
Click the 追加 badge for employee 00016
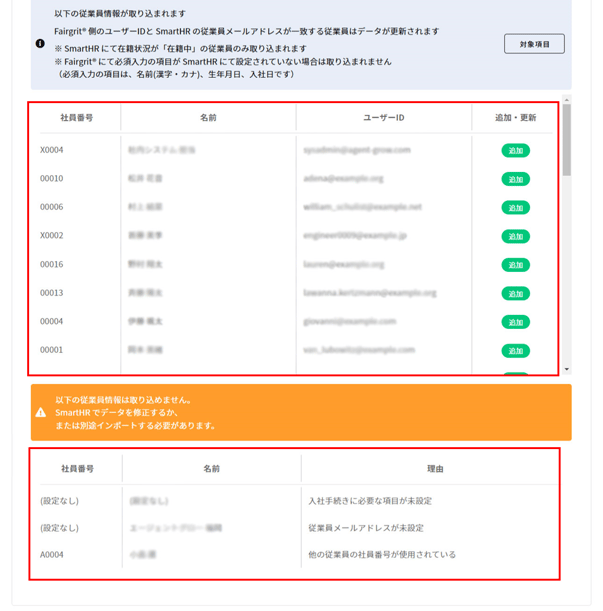[x=515, y=265]
